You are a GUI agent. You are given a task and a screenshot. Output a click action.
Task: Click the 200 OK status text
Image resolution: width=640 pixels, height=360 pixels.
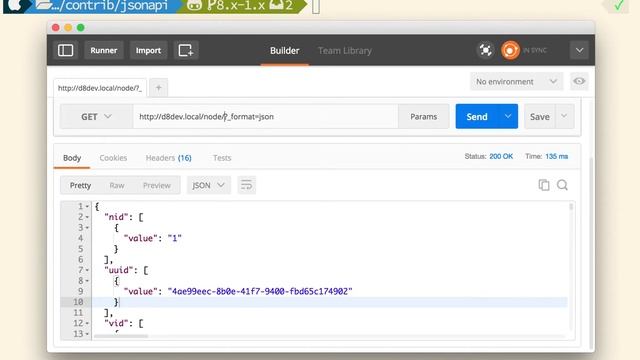(501, 156)
